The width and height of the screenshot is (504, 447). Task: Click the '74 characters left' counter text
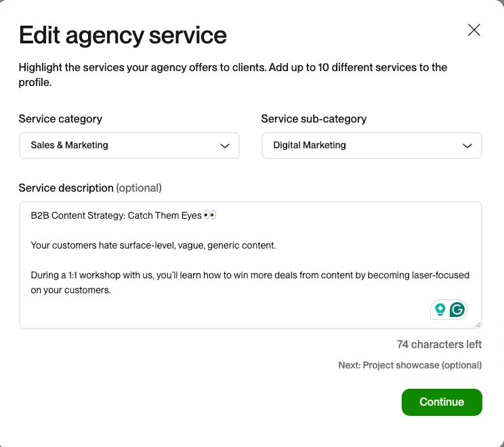439,344
